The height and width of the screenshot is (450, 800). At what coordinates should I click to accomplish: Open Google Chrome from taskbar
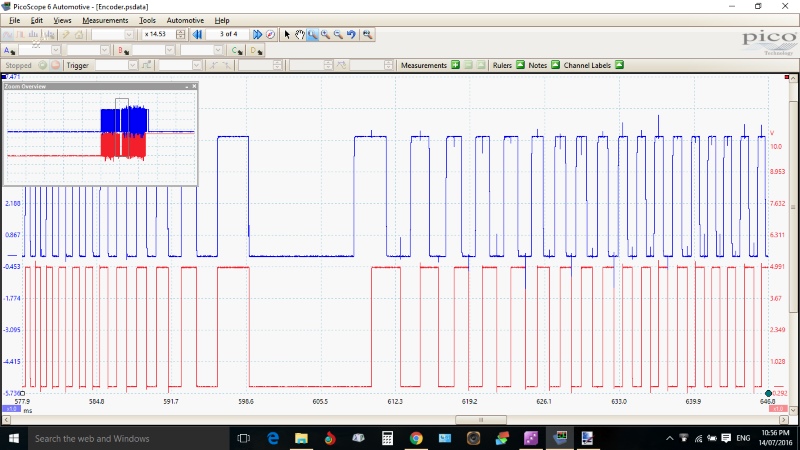pyautogui.click(x=416, y=438)
